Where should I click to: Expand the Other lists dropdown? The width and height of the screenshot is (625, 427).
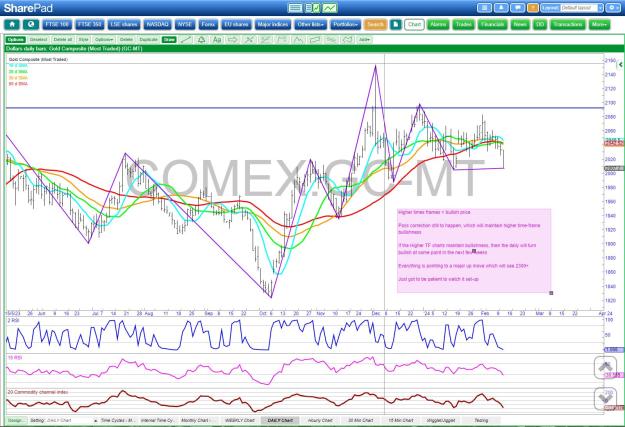pyautogui.click(x=311, y=25)
